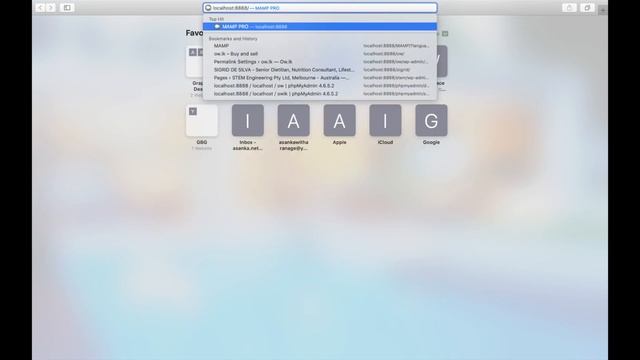
Task: Click the Apple label under the favorite
Action: pyautogui.click(x=340, y=142)
